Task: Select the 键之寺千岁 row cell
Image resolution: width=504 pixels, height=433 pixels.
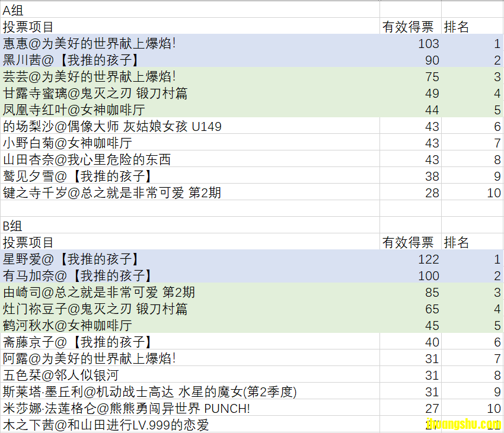Action: [190, 192]
